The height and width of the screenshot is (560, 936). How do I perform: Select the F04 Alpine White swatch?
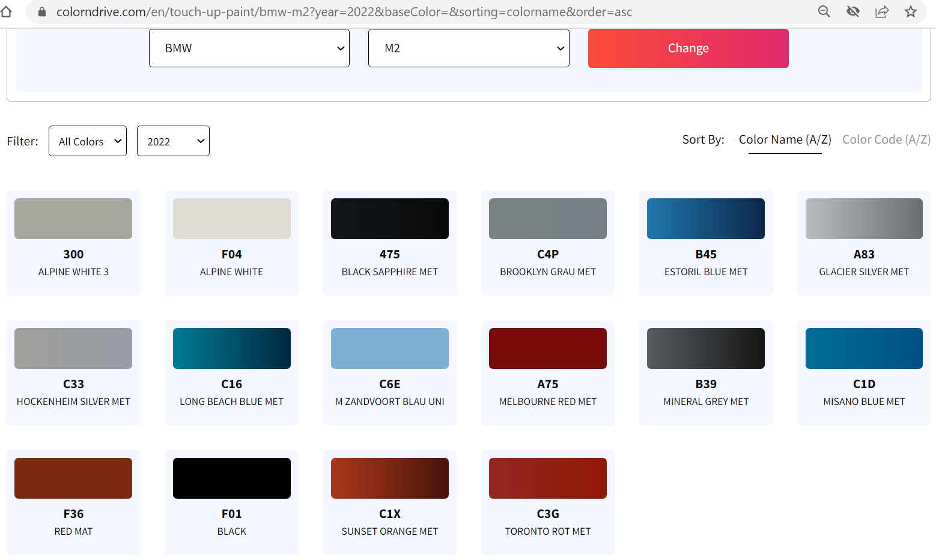tap(232, 219)
